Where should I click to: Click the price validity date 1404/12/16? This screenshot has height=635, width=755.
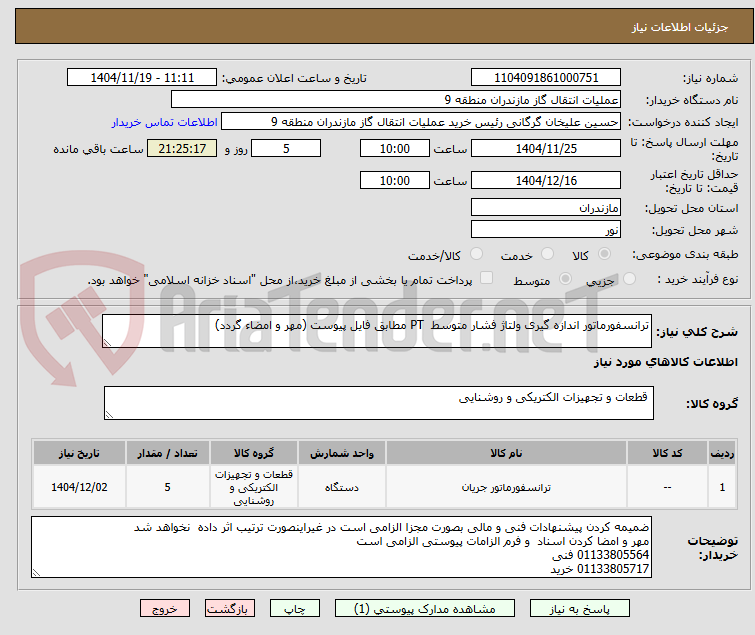pyautogui.click(x=546, y=181)
